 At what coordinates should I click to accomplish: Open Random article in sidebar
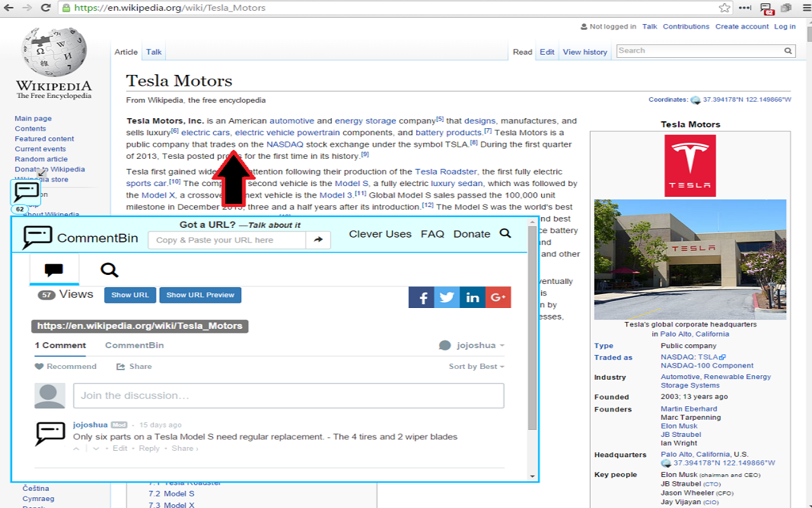(41, 159)
